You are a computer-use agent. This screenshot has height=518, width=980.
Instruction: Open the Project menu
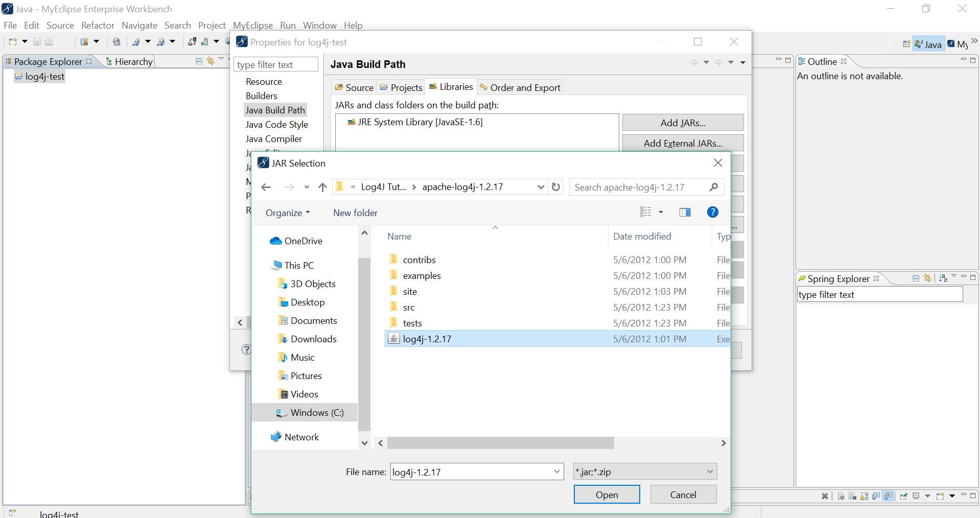click(212, 25)
